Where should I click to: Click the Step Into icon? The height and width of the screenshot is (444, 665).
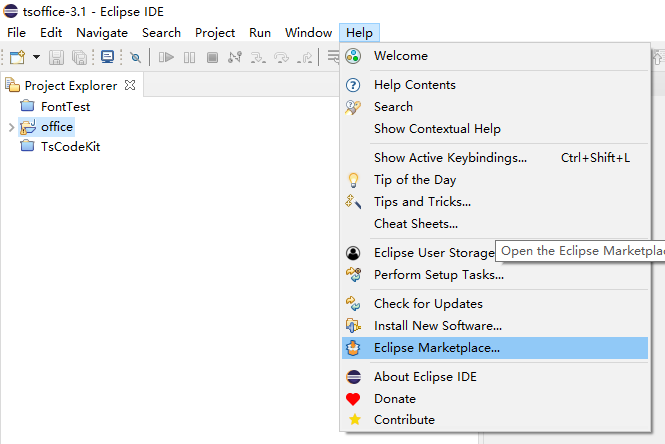258,57
